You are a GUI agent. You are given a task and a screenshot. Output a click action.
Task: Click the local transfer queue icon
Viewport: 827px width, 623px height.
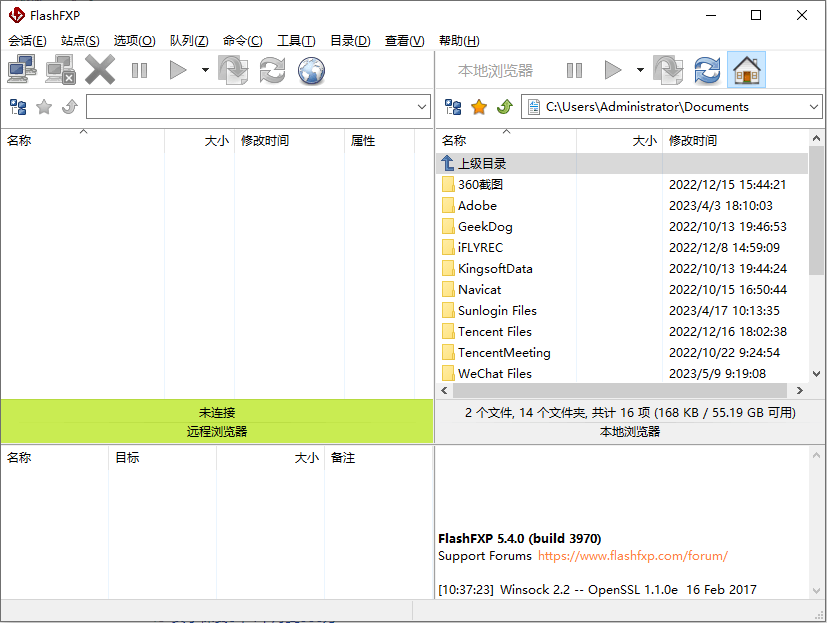coord(668,70)
